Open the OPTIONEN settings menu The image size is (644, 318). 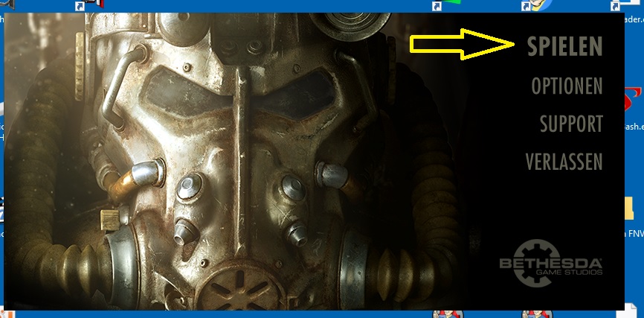[x=567, y=86]
